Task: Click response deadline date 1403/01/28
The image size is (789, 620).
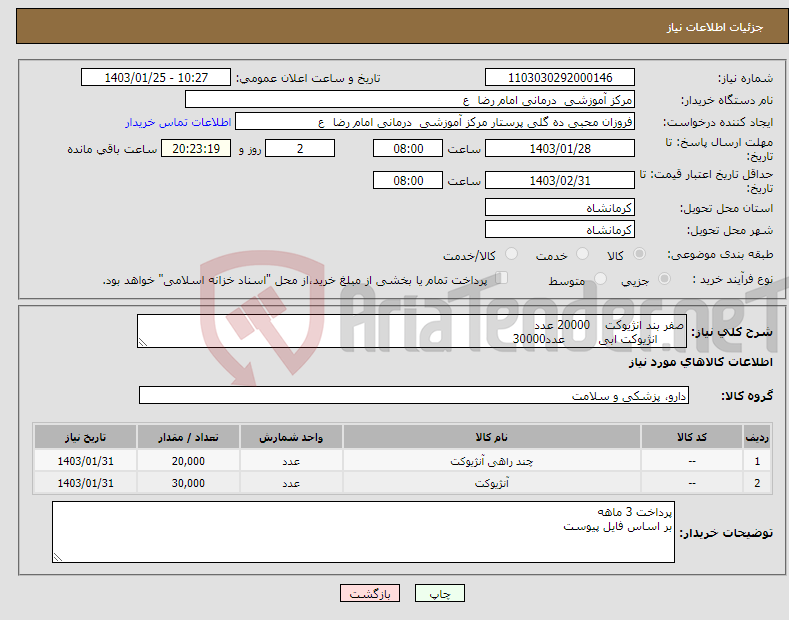Action: coord(560,148)
